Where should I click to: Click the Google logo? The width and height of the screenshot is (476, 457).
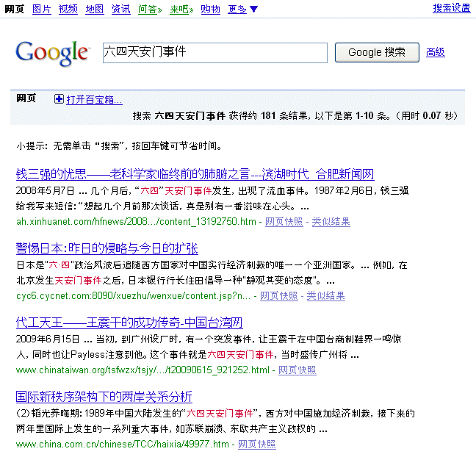52,54
